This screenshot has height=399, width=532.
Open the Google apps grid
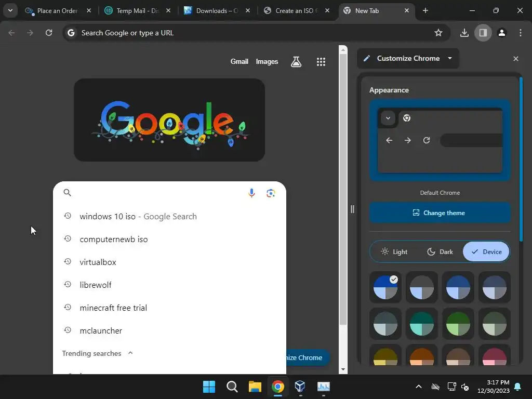(321, 62)
